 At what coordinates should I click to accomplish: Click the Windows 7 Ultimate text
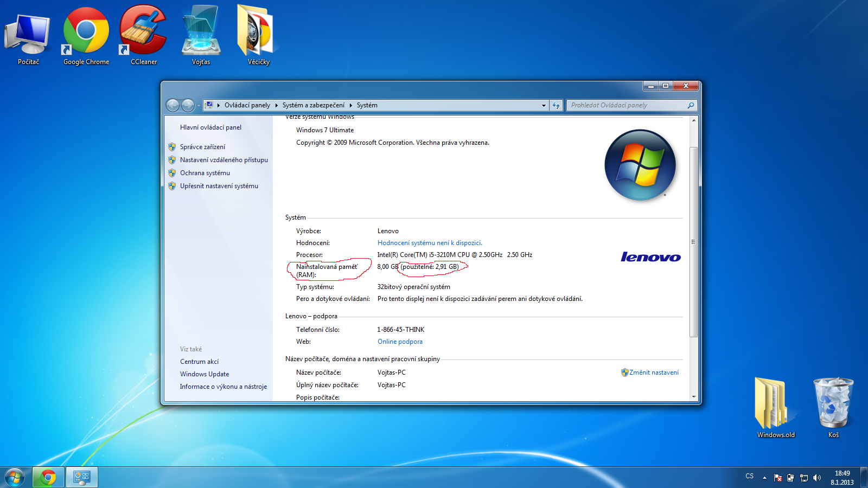pos(325,130)
